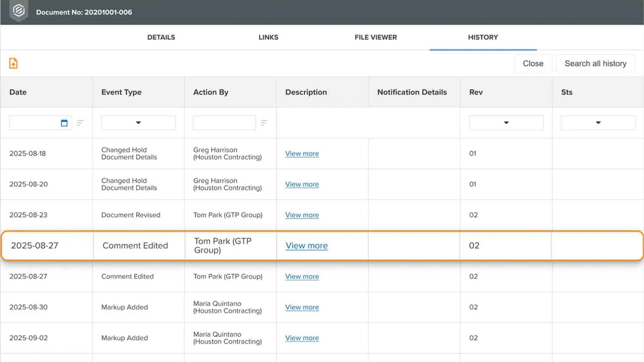Click the Date filter input field
644x362 pixels.
(34, 123)
